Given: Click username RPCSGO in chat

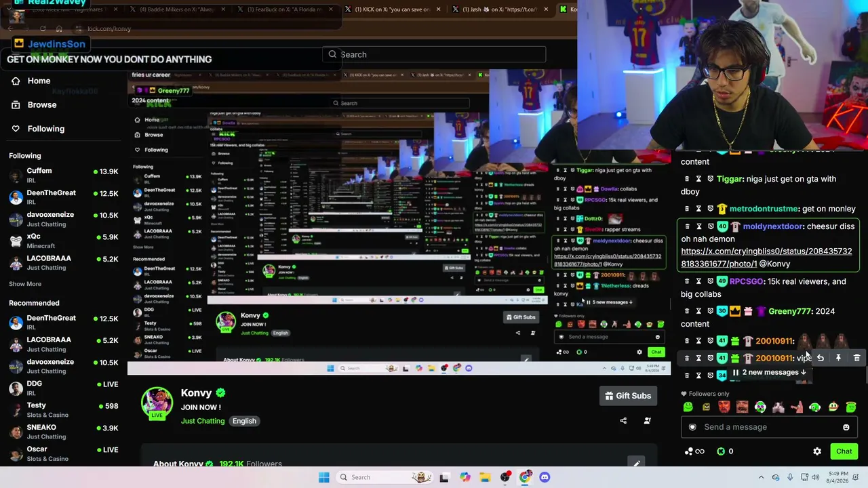Looking at the screenshot, I should pos(747,281).
